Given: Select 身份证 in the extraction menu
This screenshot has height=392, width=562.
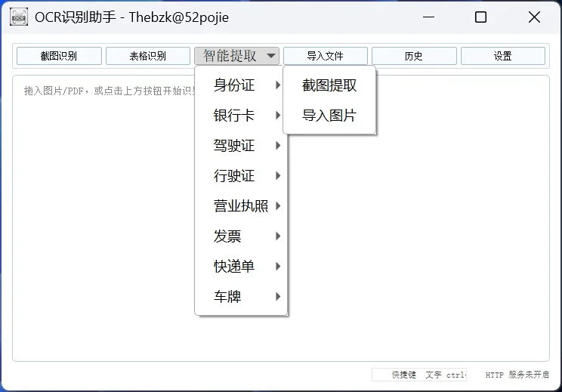Looking at the screenshot, I should (x=241, y=85).
